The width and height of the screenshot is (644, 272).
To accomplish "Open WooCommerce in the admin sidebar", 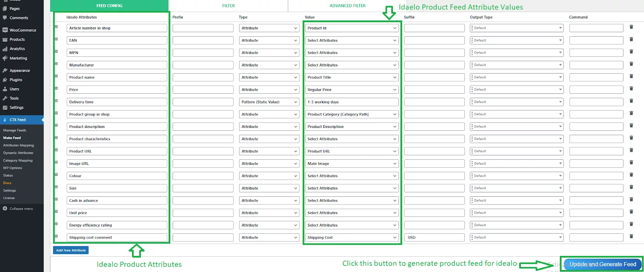I will tap(22, 30).
